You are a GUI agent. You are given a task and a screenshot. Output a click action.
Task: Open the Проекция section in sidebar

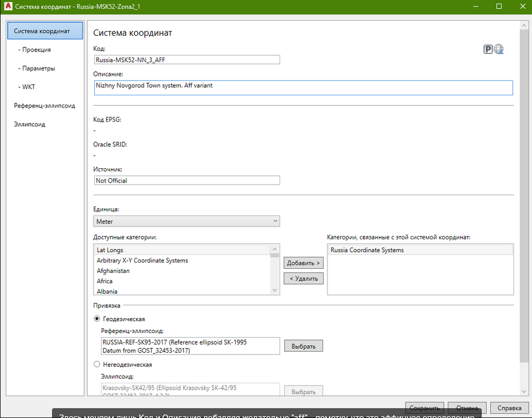pos(36,50)
